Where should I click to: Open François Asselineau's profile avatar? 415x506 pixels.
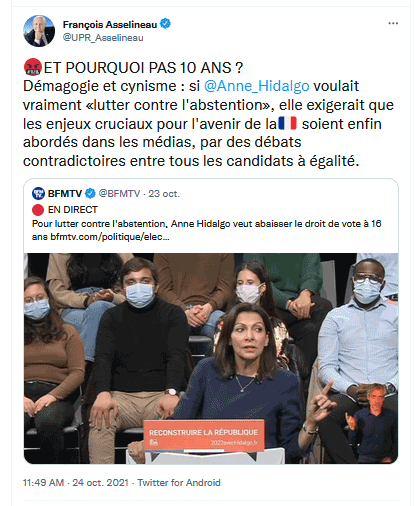coord(39,31)
